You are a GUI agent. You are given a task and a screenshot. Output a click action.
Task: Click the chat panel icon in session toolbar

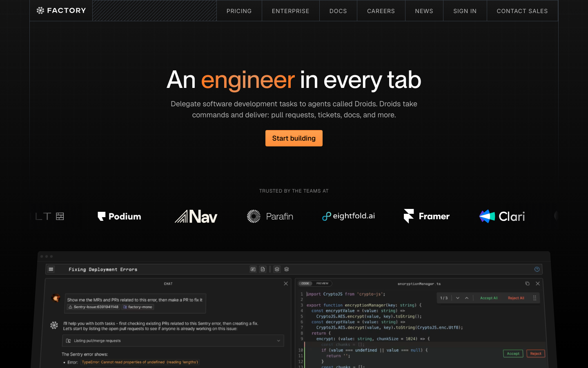tap(253, 269)
